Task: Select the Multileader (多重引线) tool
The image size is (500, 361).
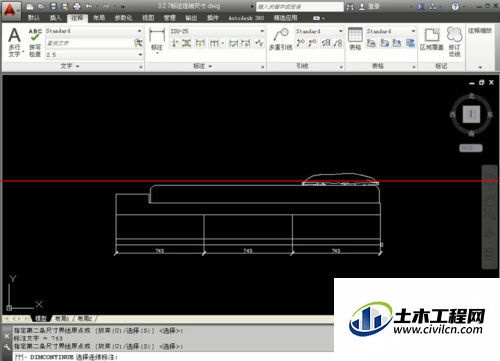Action: [x=281, y=39]
